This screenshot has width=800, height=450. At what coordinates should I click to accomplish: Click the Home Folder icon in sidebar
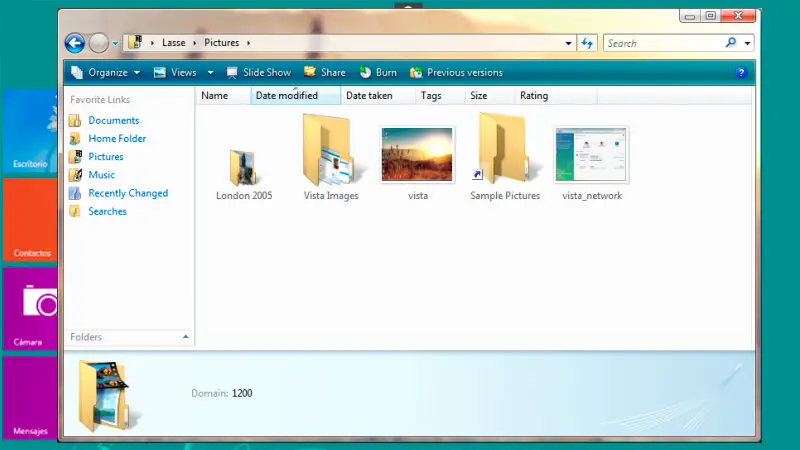click(x=75, y=138)
